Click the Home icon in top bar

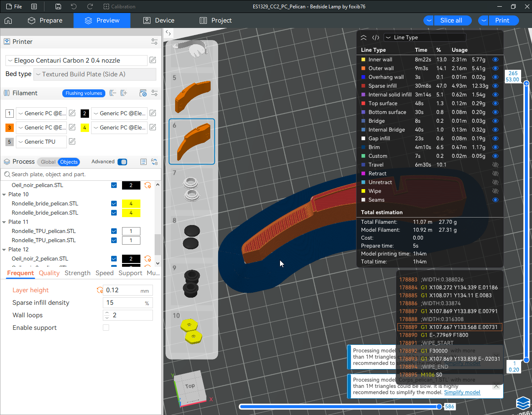tap(8, 20)
